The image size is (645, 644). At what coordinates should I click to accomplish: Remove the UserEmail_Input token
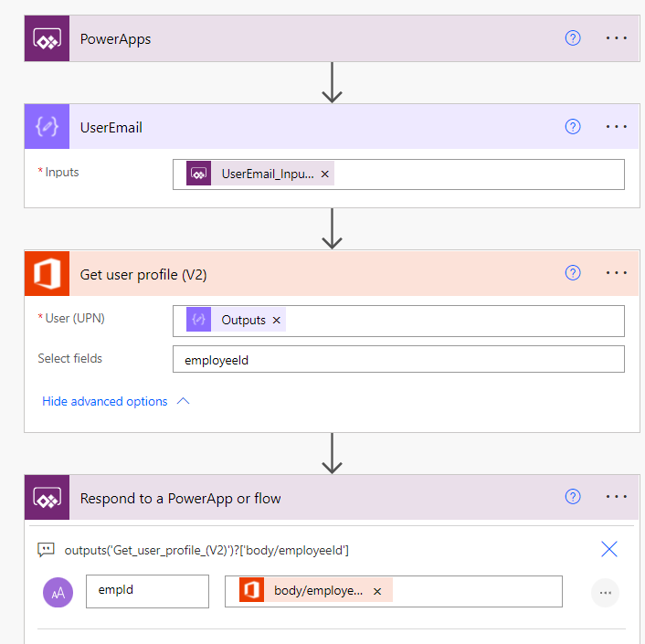pos(324,174)
